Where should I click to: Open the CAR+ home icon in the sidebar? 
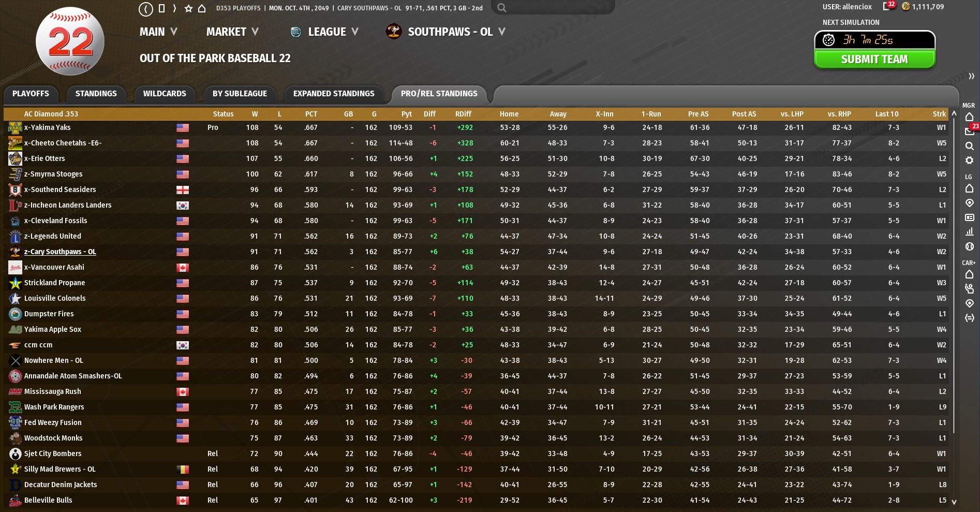point(969,274)
